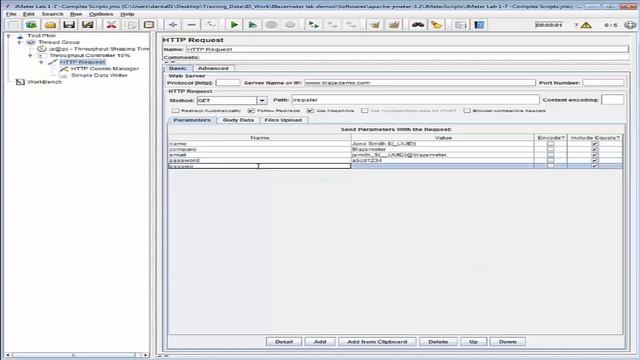
Task: Collapse the Throughput Controller tree node
Action: (x=30, y=56)
